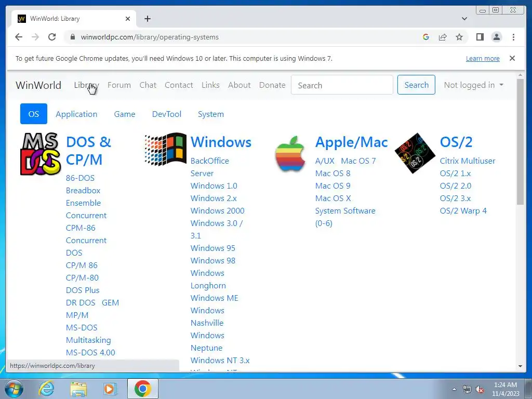Click the scrollbar down arrow
Screen dimensions: 532x399
pos(520,366)
